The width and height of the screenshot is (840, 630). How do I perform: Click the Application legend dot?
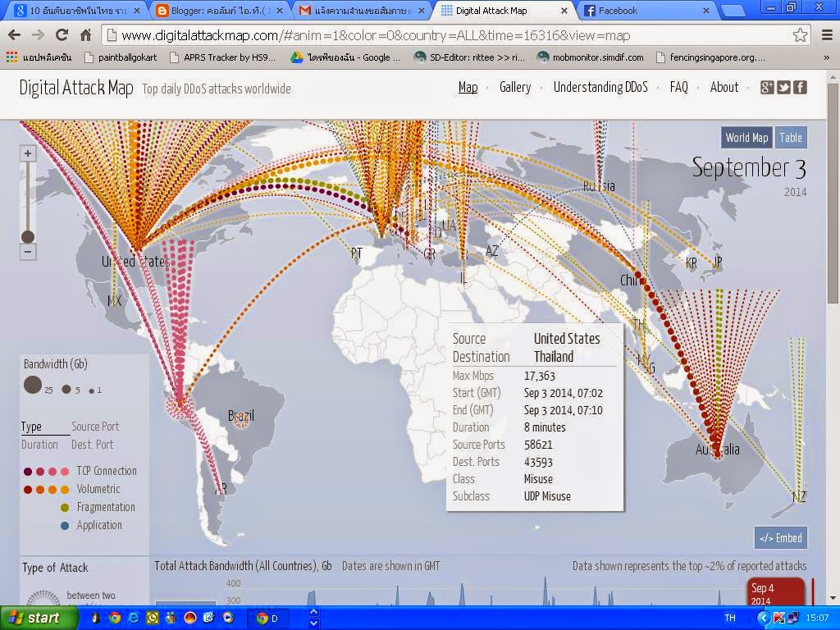[65, 526]
